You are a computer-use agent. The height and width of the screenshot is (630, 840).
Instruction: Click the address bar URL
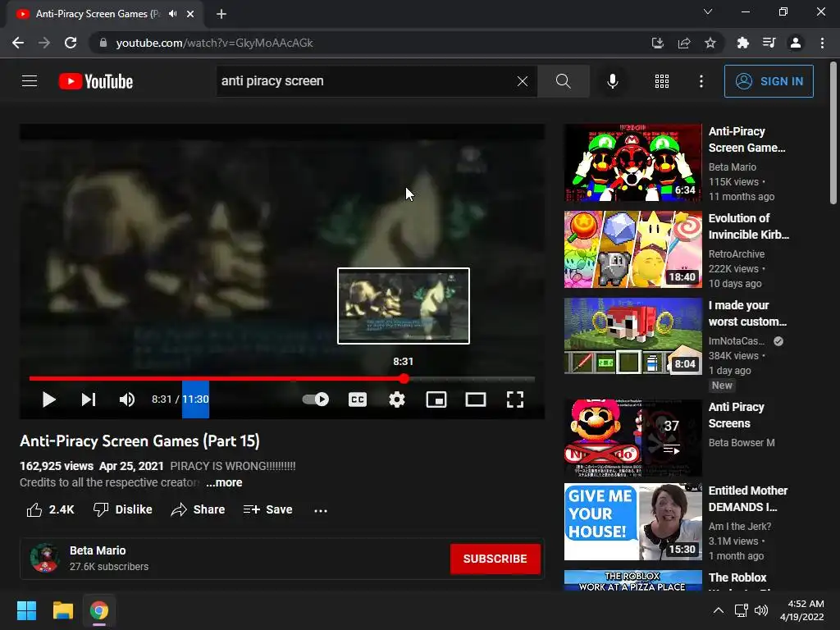point(214,43)
